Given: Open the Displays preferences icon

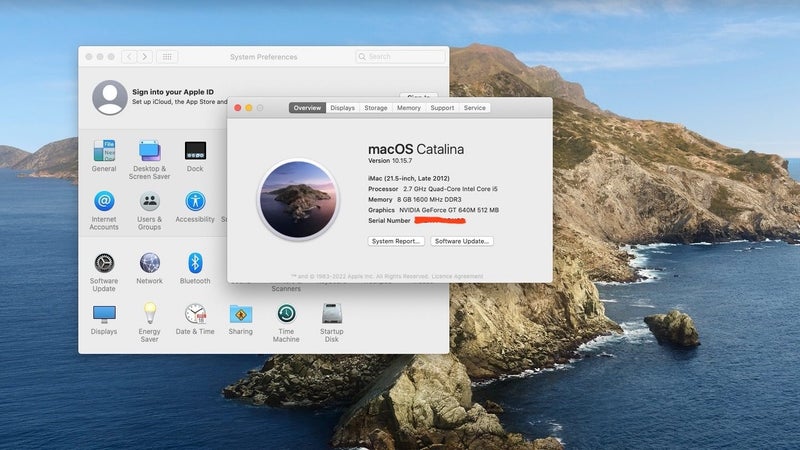Looking at the screenshot, I should click(x=104, y=314).
